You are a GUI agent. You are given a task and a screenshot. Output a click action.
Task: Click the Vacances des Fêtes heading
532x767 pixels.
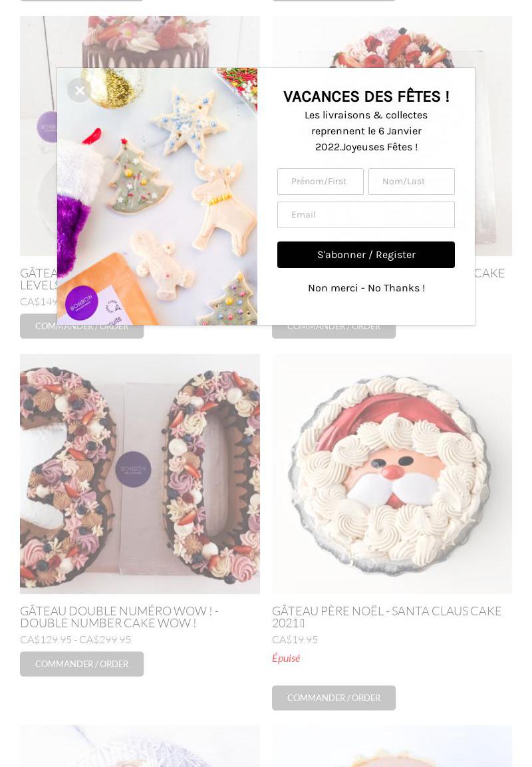coord(366,96)
